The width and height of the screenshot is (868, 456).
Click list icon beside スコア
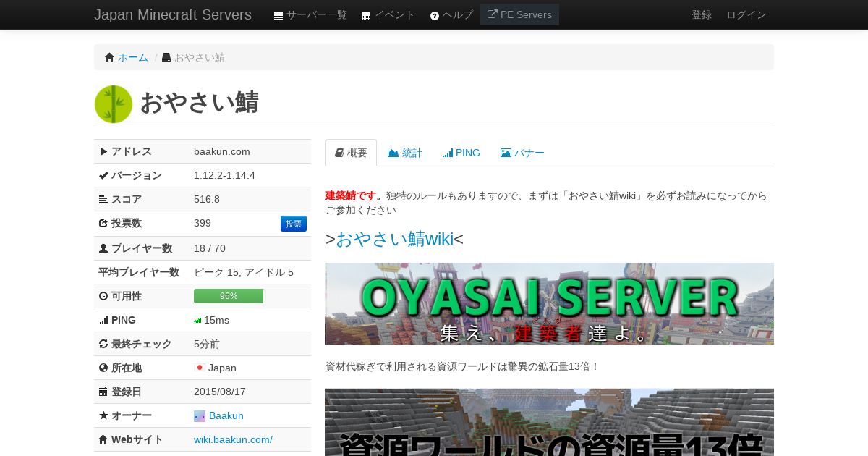103,199
